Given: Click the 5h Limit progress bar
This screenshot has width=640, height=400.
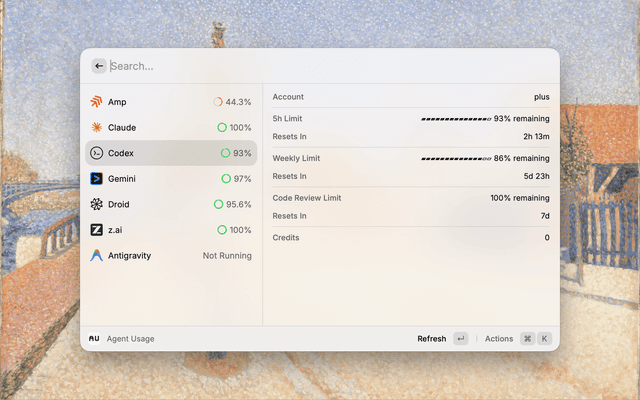Looking at the screenshot, I should click(x=455, y=119).
